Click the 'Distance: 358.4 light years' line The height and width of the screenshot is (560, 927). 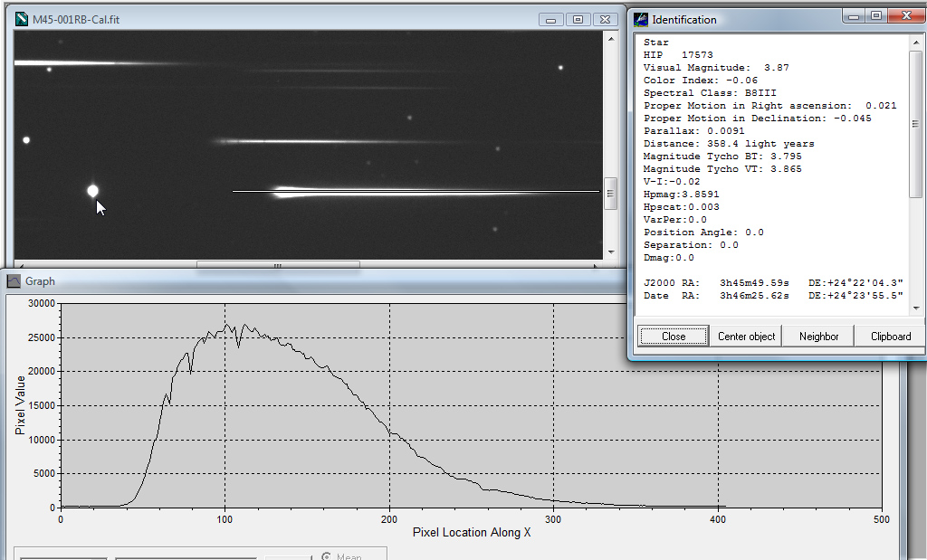(729, 144)
